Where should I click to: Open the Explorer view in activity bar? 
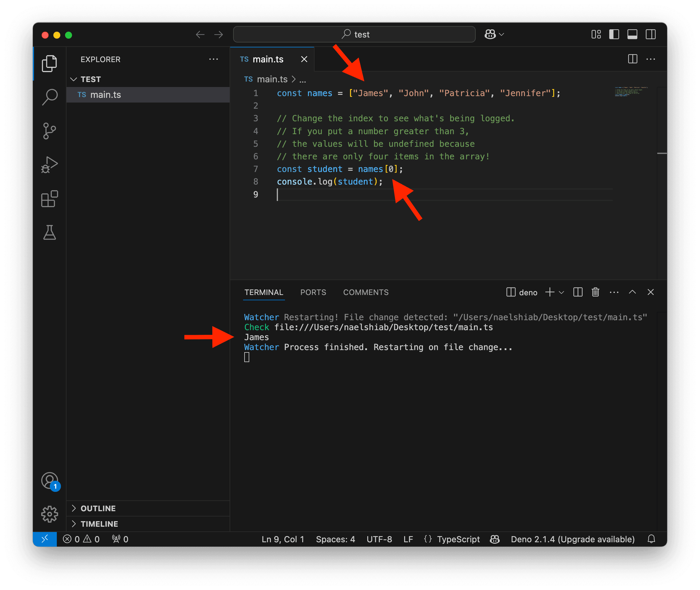[49, 63]
